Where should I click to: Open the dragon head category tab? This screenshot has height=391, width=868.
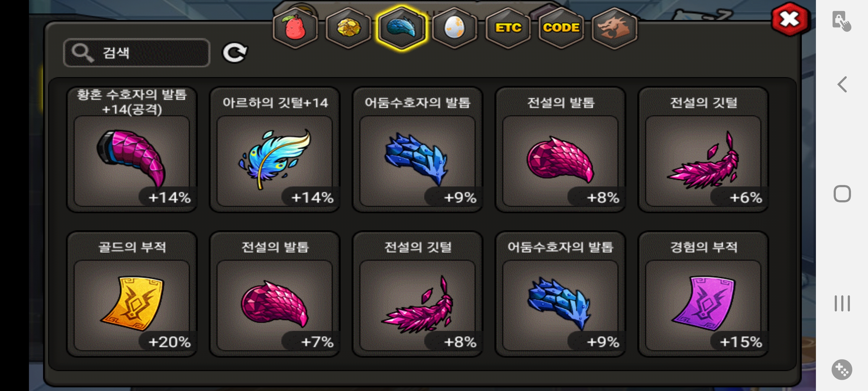coord(614,28)
